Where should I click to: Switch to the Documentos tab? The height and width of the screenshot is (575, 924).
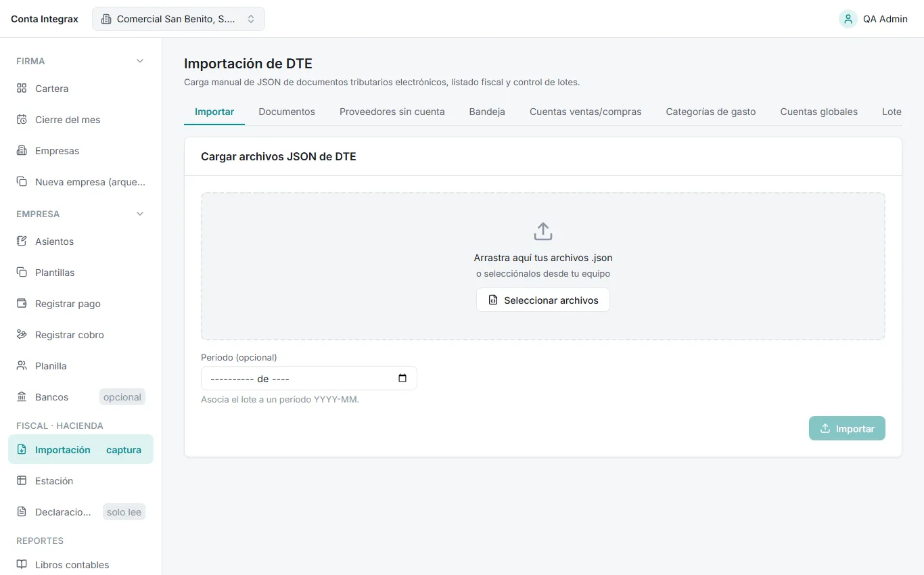click(287, 112)
